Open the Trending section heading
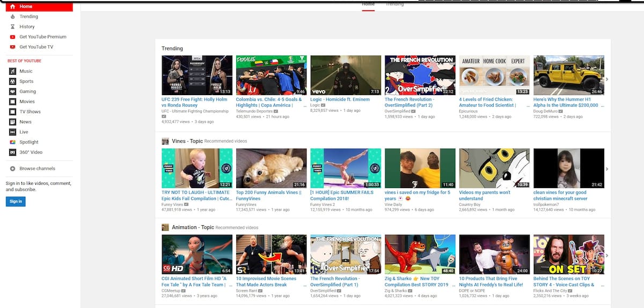644x308 pixels. (x=172, y=48)
